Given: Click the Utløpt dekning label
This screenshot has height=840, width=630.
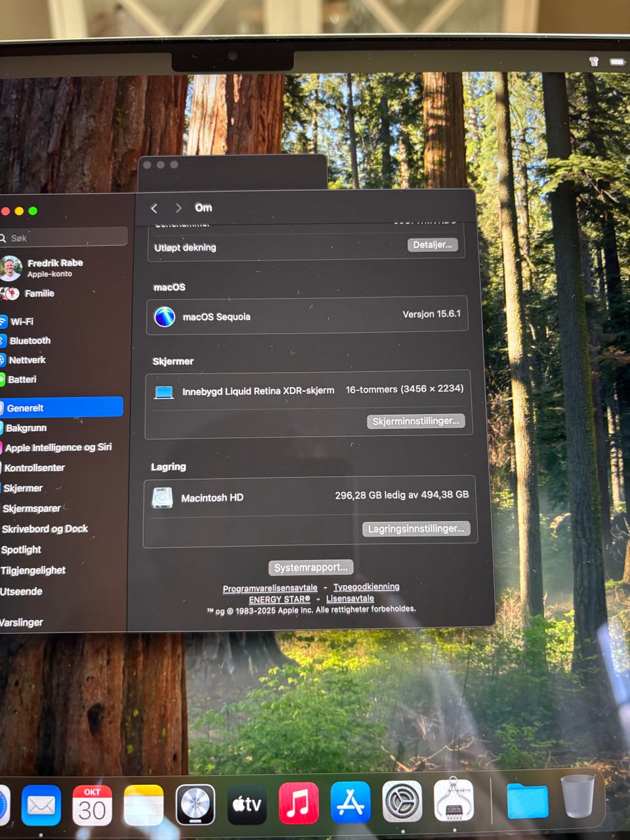Looking at the screenshot, I should click(x=185, y=247).
